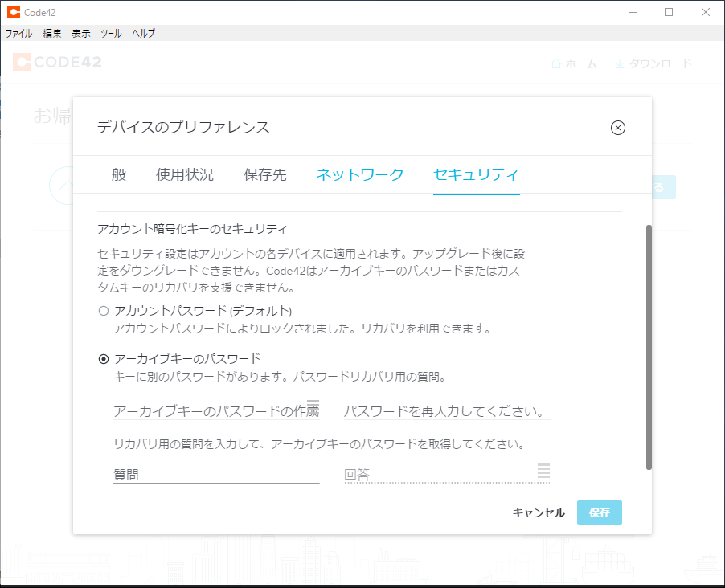Screen dimensions: 725x588
Task: Click text リカバリ用の質問を入力して
Action: (x=186, y=444)
